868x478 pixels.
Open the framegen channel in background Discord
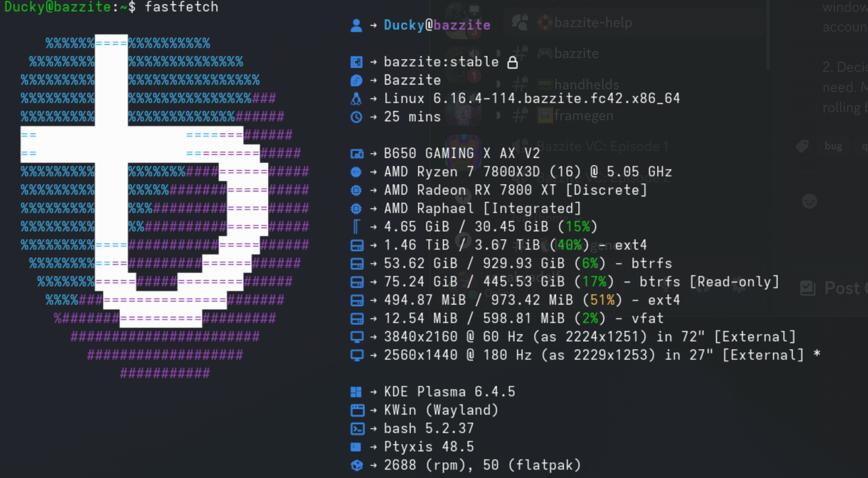click(x=583, y=115)
